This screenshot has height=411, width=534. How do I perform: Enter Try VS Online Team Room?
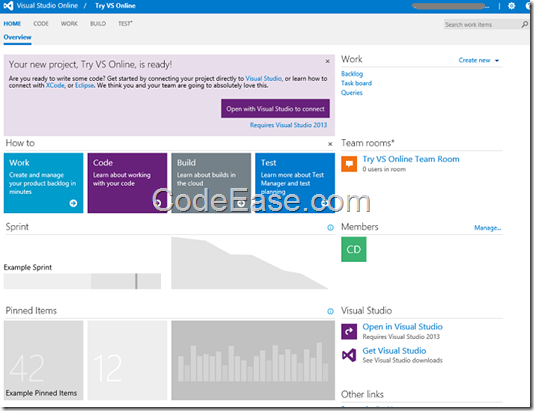coord(411,159)
